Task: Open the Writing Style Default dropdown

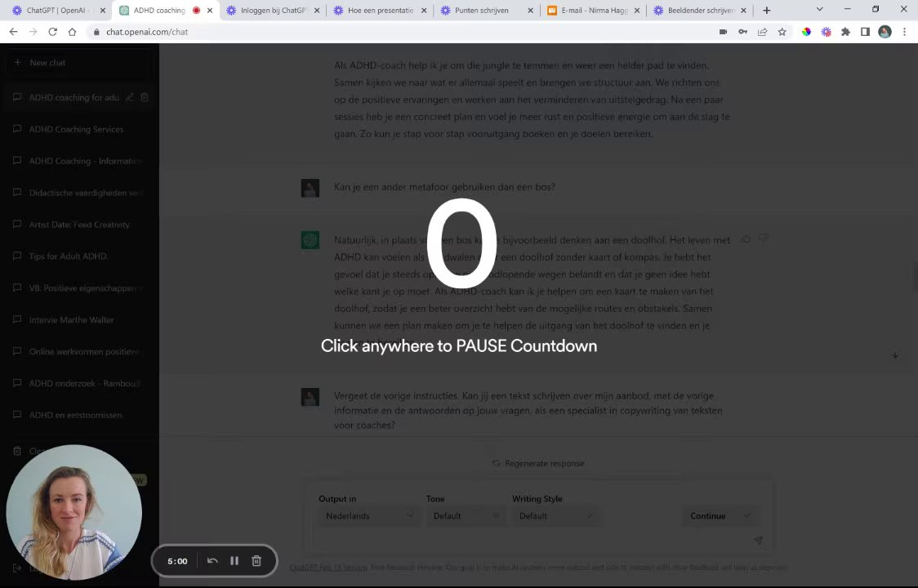Action: coord(555,516)
